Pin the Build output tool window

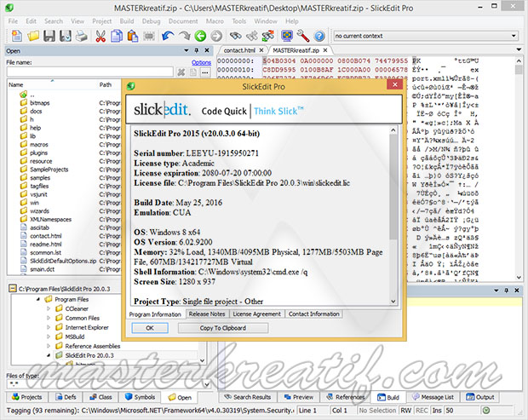pos(507,291)
